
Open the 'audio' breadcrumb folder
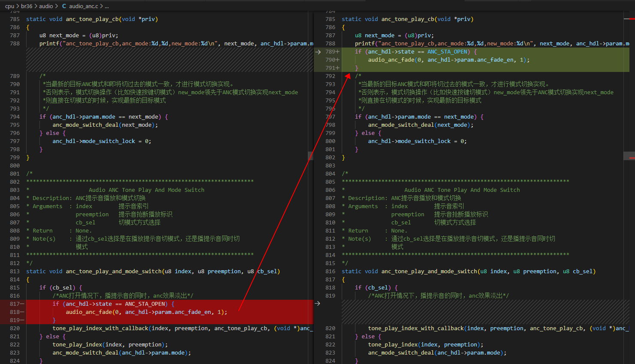[x=46, y=6]
